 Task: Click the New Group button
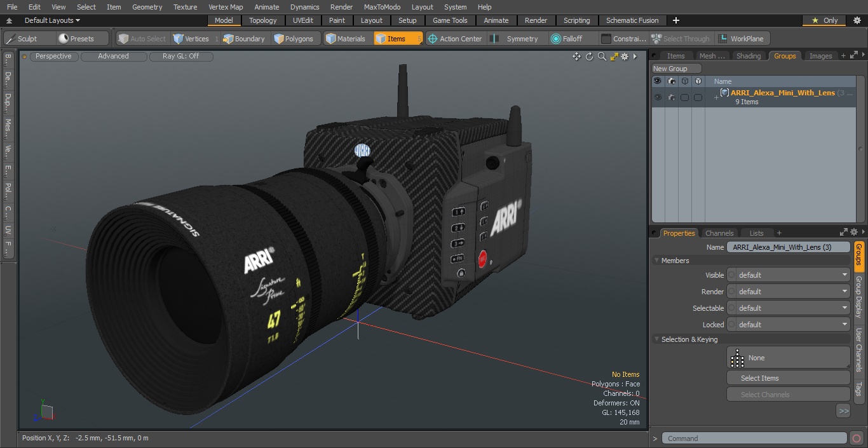(676, 69)
